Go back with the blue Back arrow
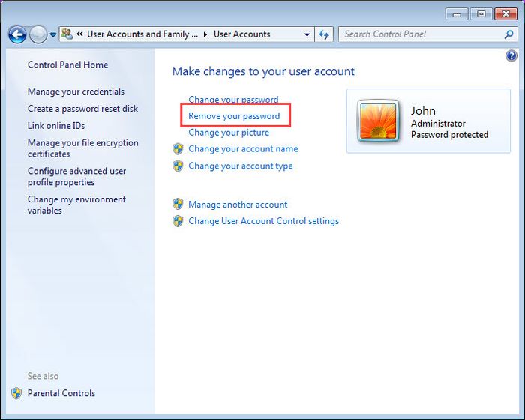 coord(17,34)
